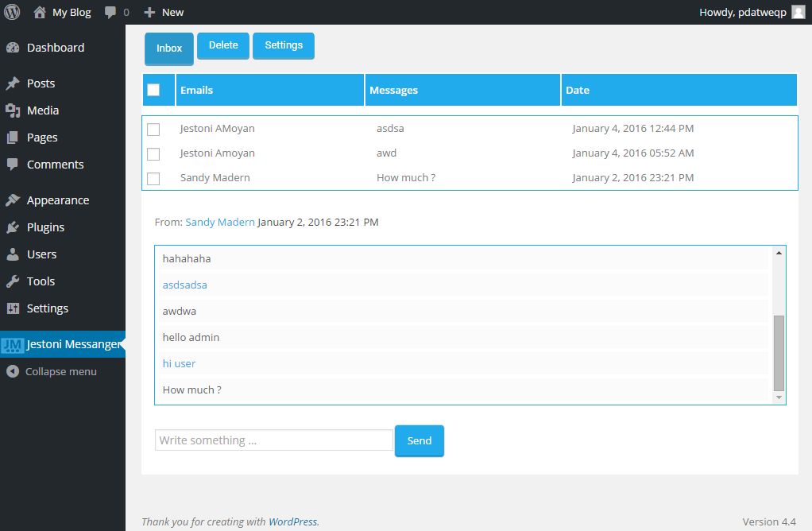812x531 pixels.
Task: Open the New content dropdown in top bar
Action: tap(164, 12)
